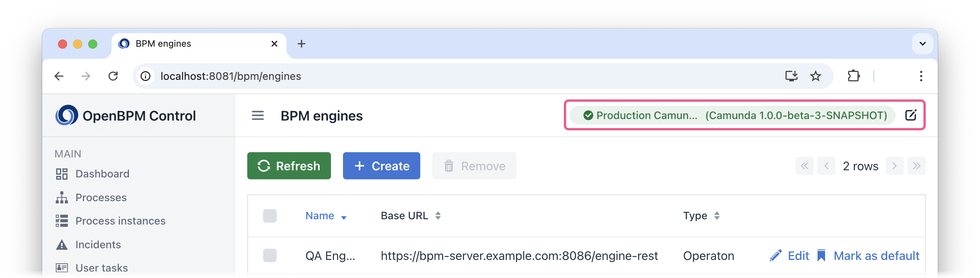Click the Base URL cell https://bpm-server.example.com:8086/engine-rest
Image resolution: width=980 pixels, height=278 pixels.
[519, 255]
